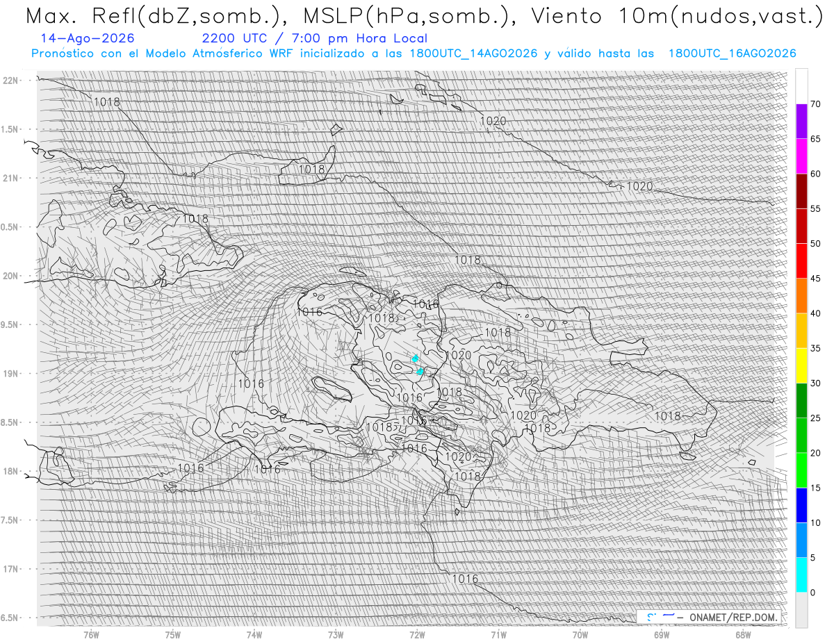Click the latitude axis label '22N'
The image size is (834, 644).
[12, 81]
